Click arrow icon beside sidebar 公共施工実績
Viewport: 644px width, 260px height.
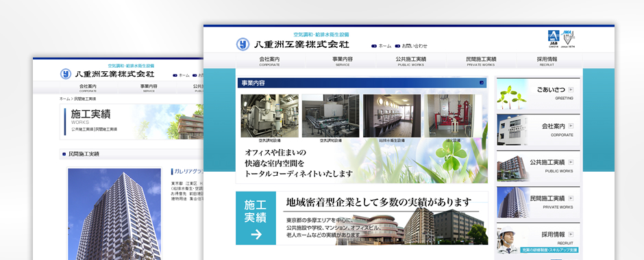(x=571, y=162)
